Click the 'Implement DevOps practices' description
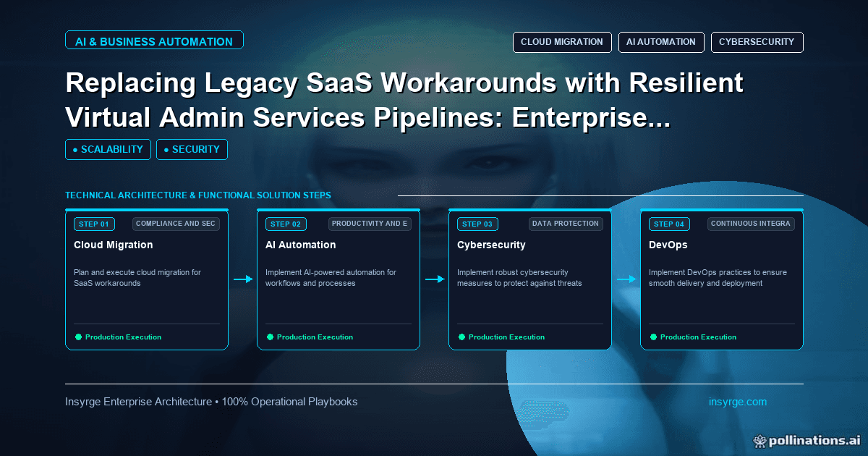This screenshot has height=456, width=868. point(718,278)
